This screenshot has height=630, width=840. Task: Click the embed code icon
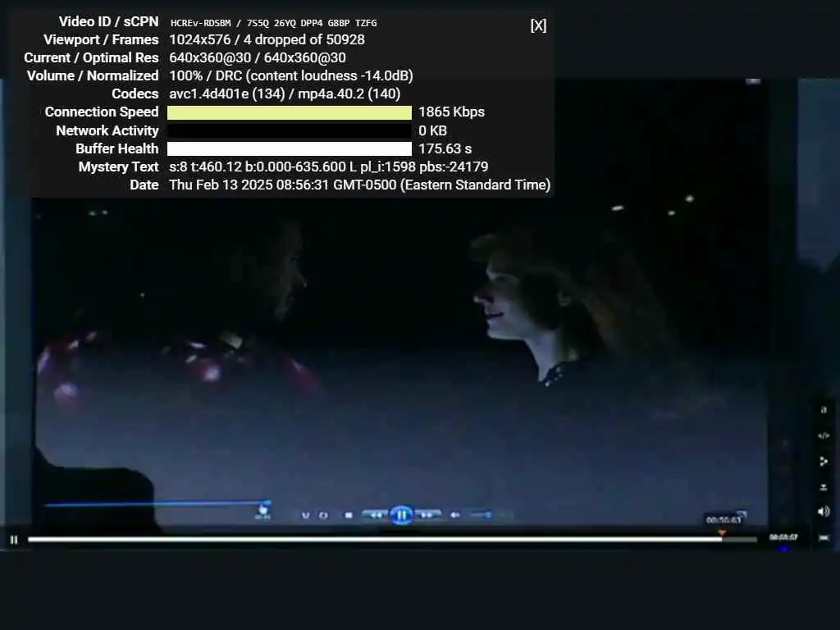(824, 436)
